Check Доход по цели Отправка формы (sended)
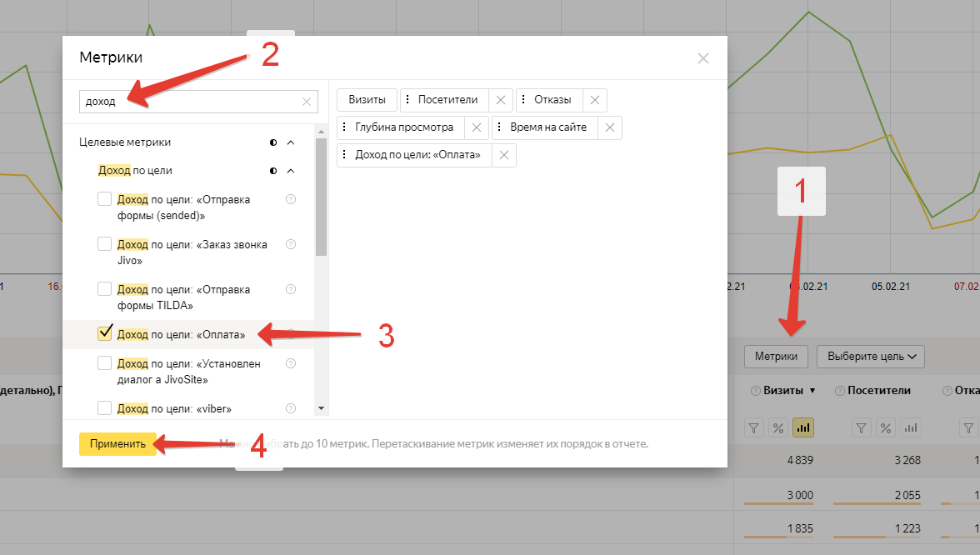 pyautogui.click(x=104, y=198)
